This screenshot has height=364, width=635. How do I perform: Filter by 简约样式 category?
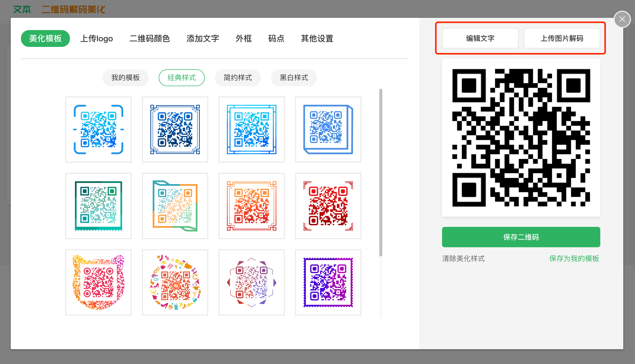pyautogui.click(x=238, y=77)
